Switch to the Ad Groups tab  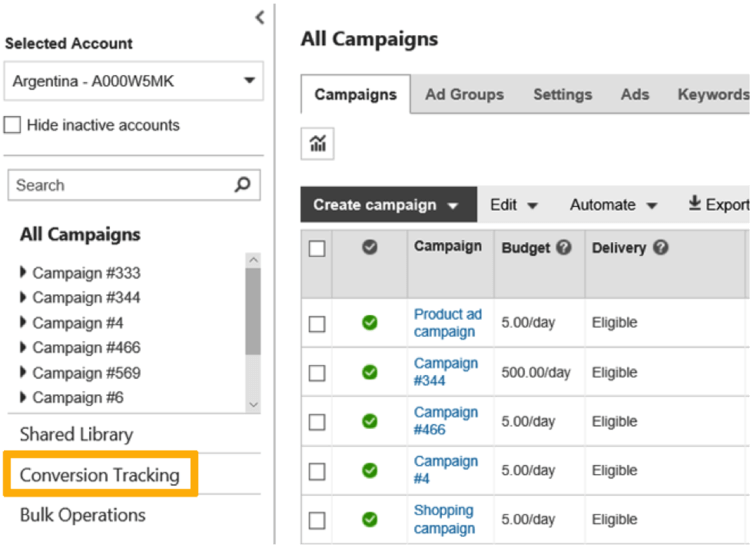pyautogui.click(x=464, y=94)
